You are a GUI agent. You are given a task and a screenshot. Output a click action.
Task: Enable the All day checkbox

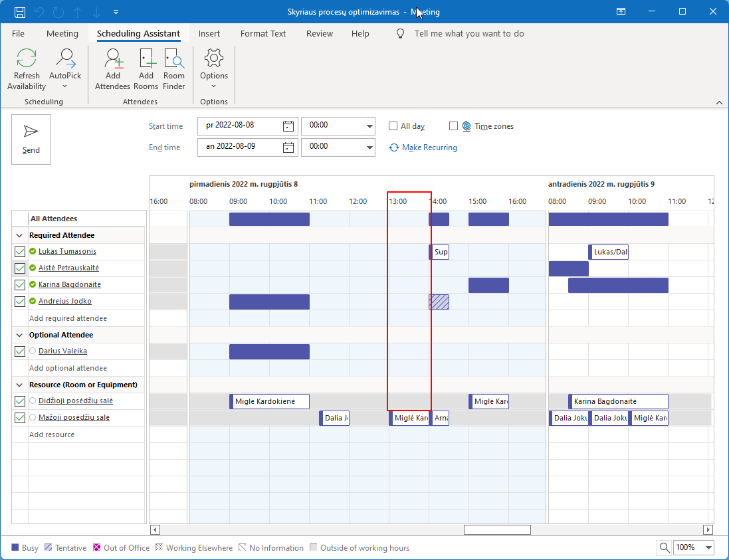(393, 126)
